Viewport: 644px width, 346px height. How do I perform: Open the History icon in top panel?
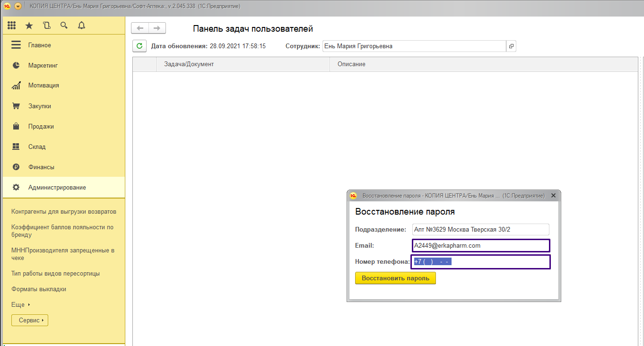pyautogui.click(x=46, y=26)
